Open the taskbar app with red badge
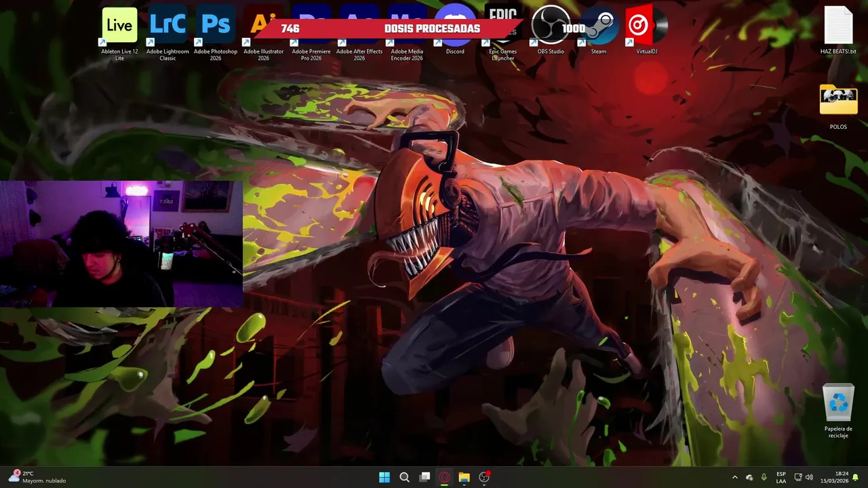Image resolution: width=868 pixels, height=488 pixels. click(x=484, y=477)
